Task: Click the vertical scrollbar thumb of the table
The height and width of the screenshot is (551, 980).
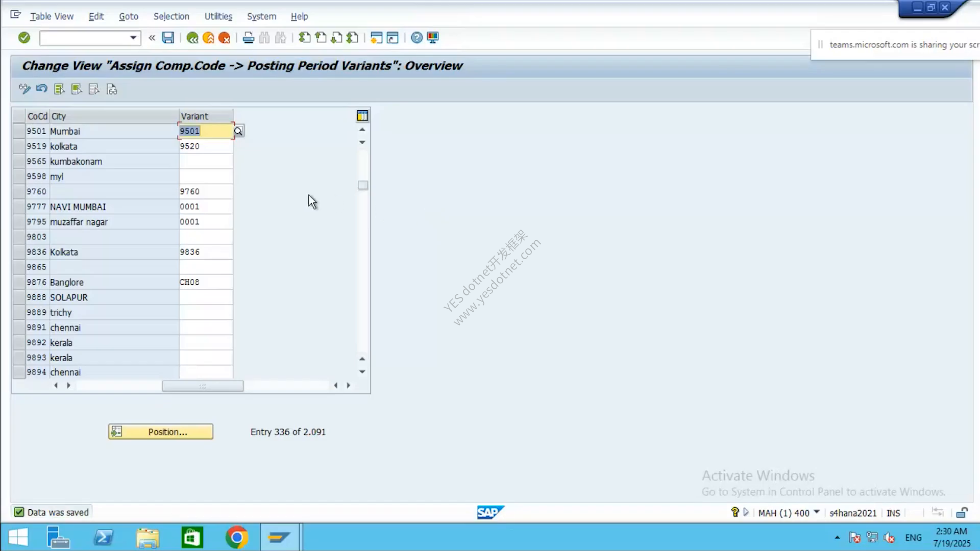Action: coord(363,185)
